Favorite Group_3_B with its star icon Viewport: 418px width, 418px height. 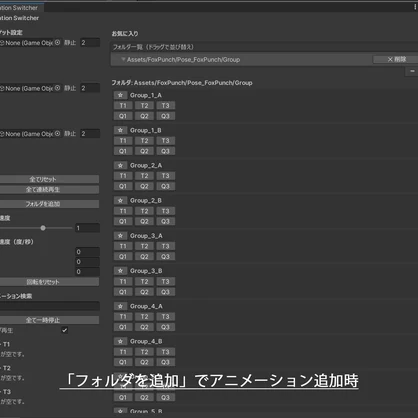[120, 271]
